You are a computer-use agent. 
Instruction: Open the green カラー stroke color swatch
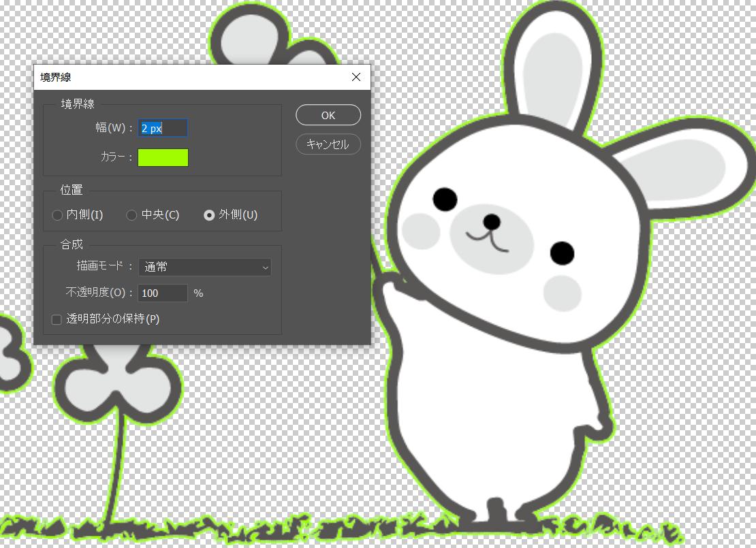pos(163,157)
